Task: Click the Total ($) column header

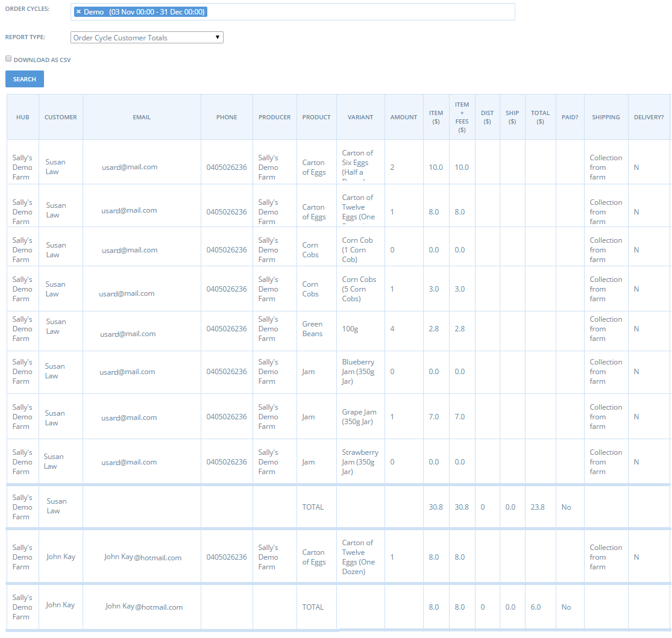Action: pyautogui.click(x=540, y=117)
